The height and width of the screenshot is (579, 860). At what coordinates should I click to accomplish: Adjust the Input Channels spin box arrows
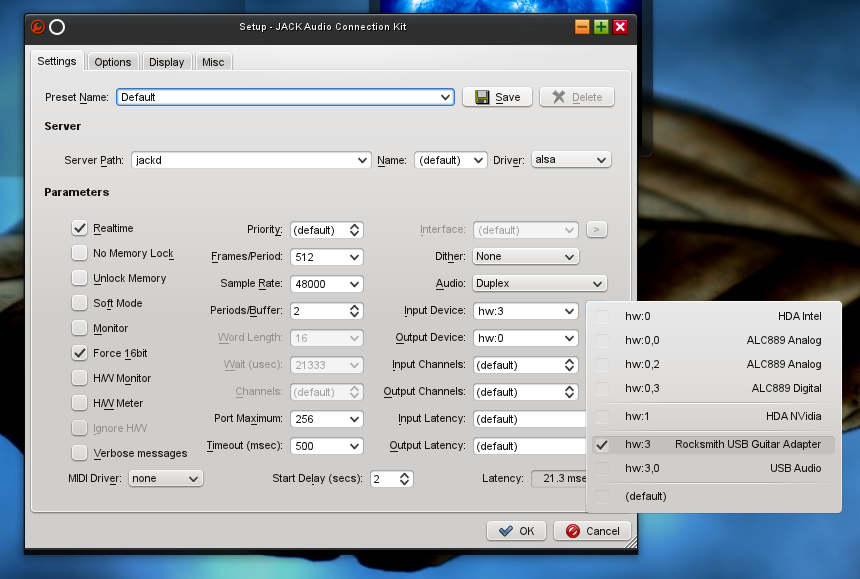click(x=569, y=365)
